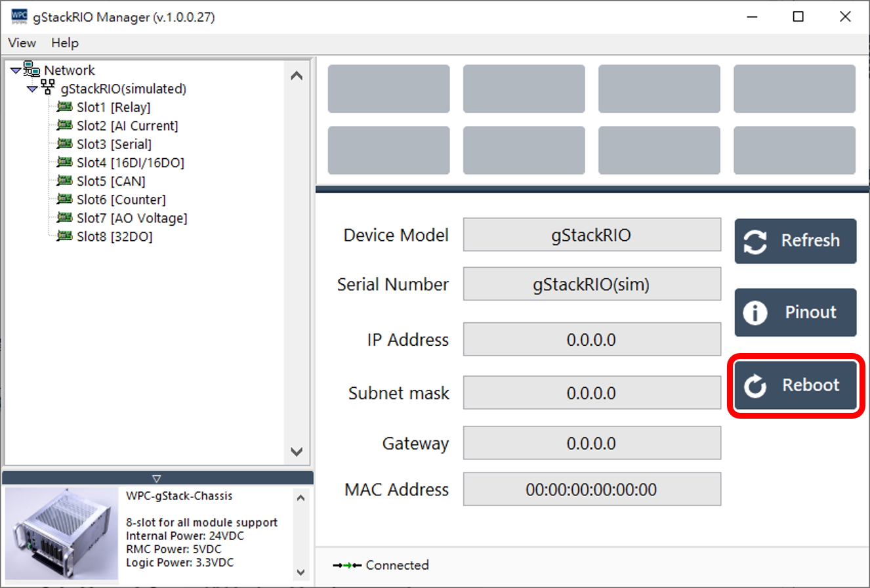870x588 pixels.
Task: Collapse the Network tree node
Action: (x=16, y=71)
